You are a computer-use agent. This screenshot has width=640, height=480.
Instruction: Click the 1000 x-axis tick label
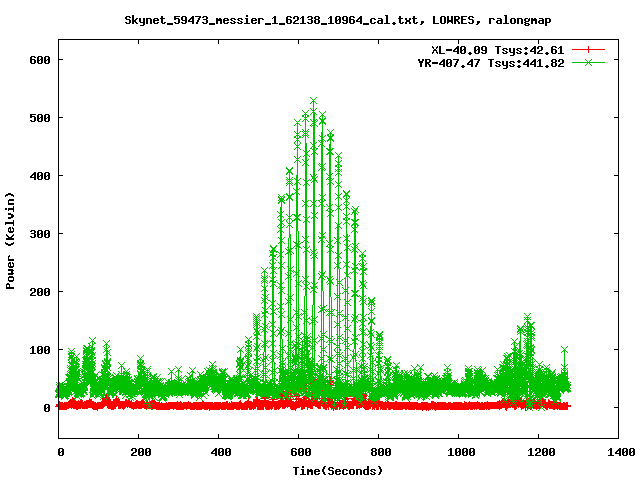pos(461,452)
